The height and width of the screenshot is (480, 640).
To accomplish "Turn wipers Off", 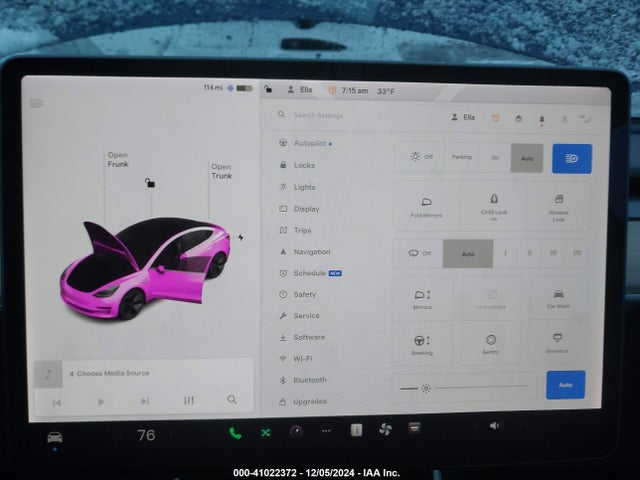I will [x=419, y=253].
